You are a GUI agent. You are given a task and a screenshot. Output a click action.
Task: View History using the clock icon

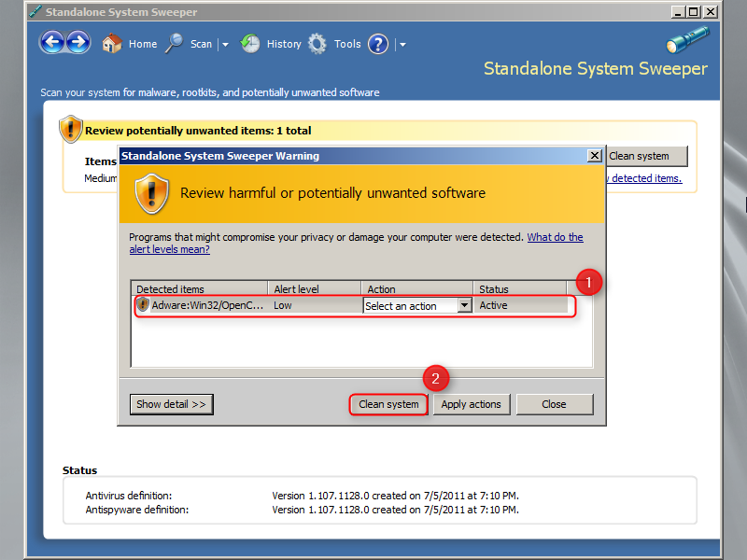[250, 43]
